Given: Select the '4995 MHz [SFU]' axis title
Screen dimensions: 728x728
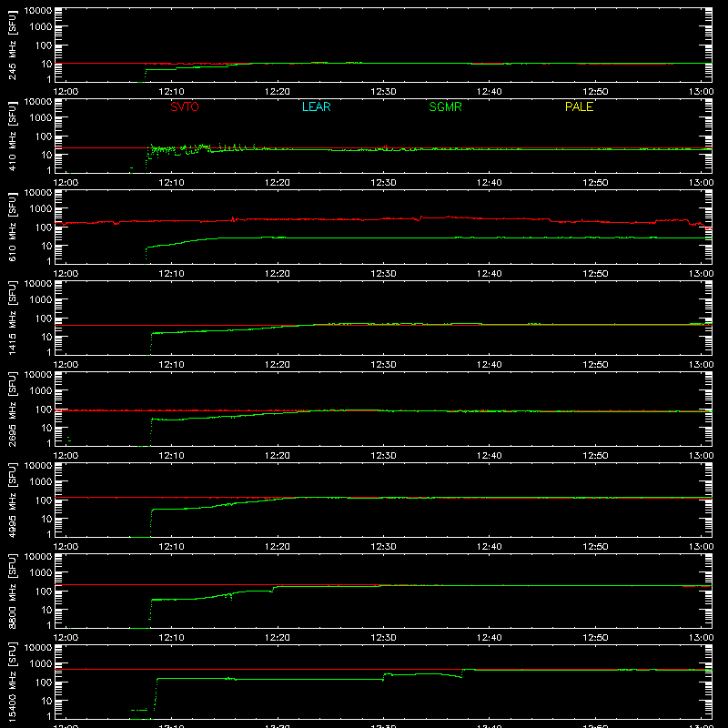Looking at the screenshot, I should 12,500.
